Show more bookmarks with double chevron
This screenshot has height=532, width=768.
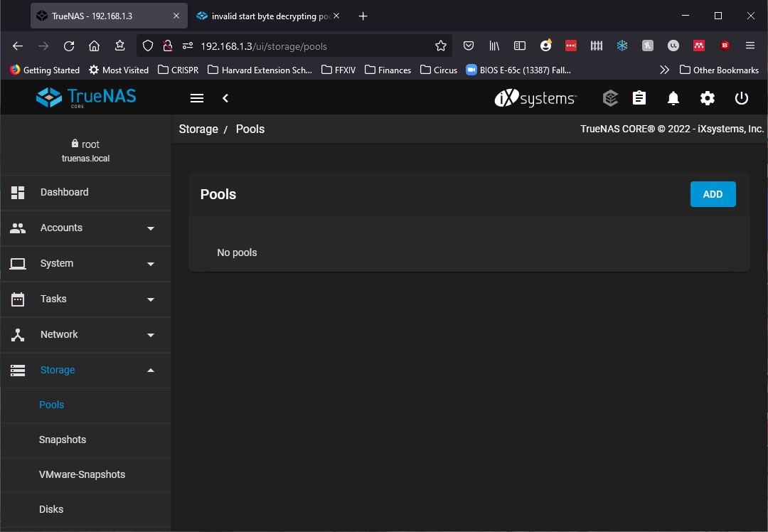pyautogui.click(x=664, y=70)
